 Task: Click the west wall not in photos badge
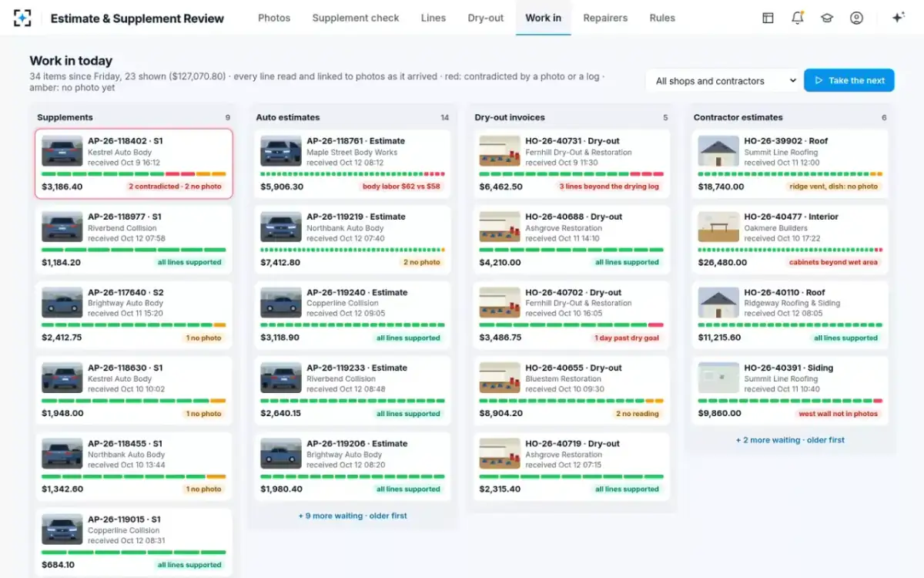pos(838,413)
